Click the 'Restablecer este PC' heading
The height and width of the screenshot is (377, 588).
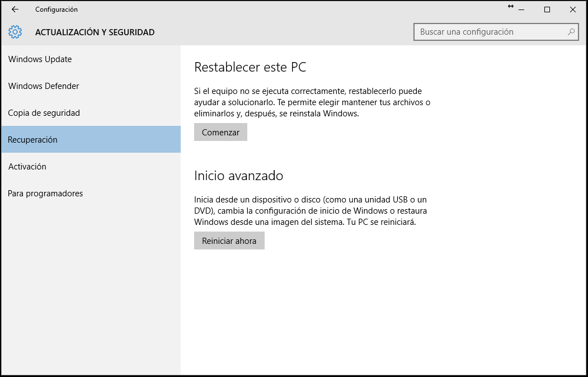point(250,67)
